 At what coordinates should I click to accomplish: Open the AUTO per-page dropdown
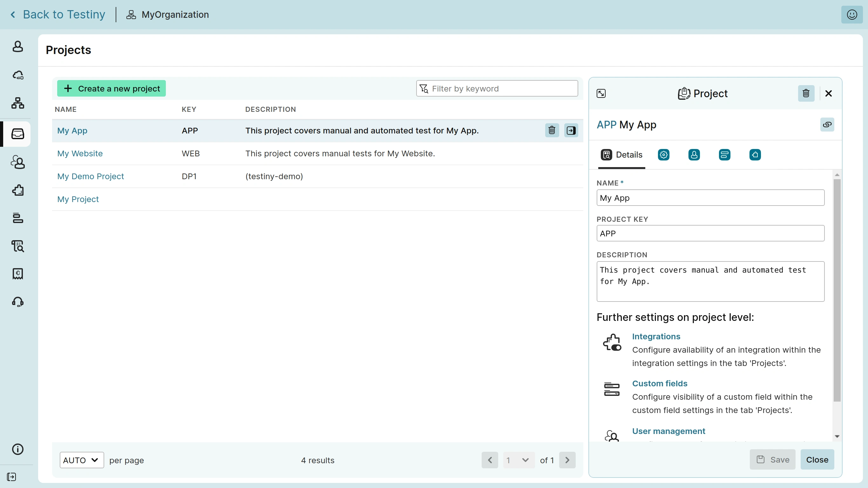(x=81, y=460)
